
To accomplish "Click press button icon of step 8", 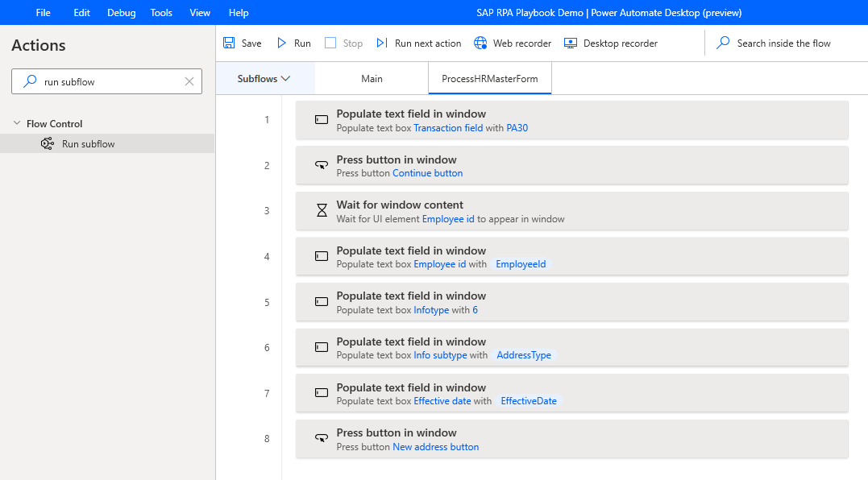I will (x=322, y=438).
